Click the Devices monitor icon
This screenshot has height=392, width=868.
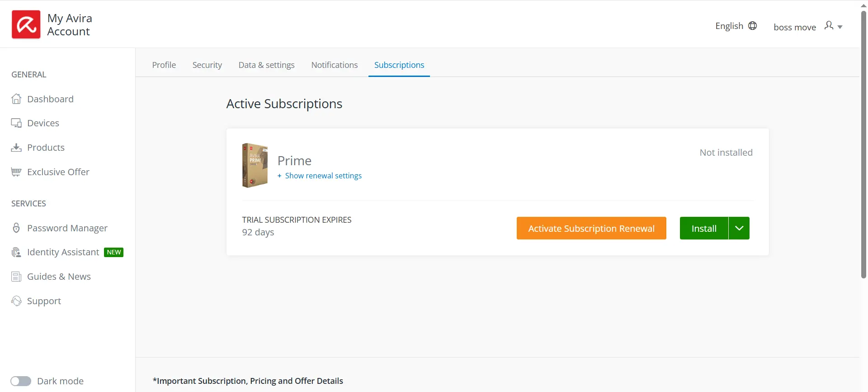point(16,123)
